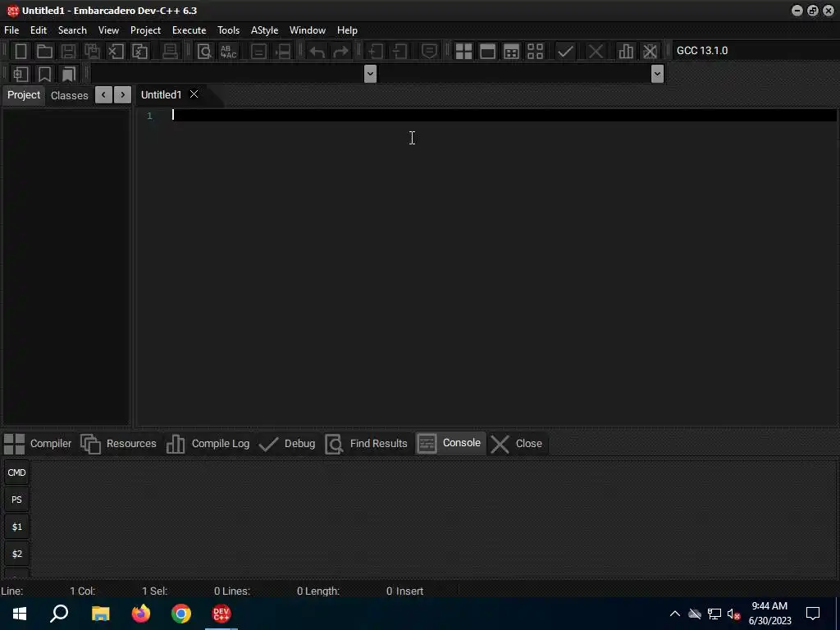This screenshot has width=840, height=630.
Task: Switch to the Classes side tab
Action: tap(69, 95)
